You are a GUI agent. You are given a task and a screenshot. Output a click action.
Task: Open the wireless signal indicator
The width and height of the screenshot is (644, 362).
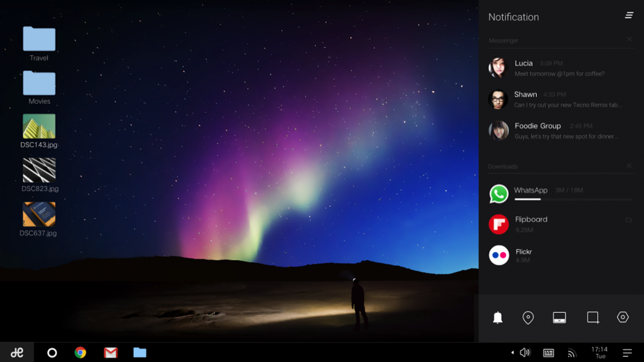click(x=572, y=352)
